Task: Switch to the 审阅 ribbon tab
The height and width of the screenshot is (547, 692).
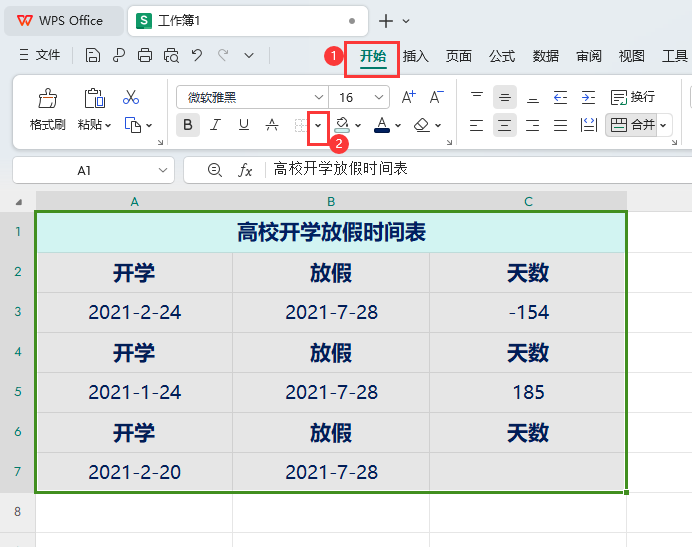Action: 589,57
